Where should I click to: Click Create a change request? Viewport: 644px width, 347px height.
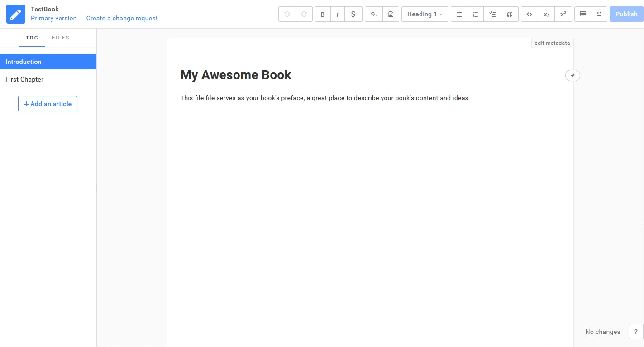click(x=122, y=18)
